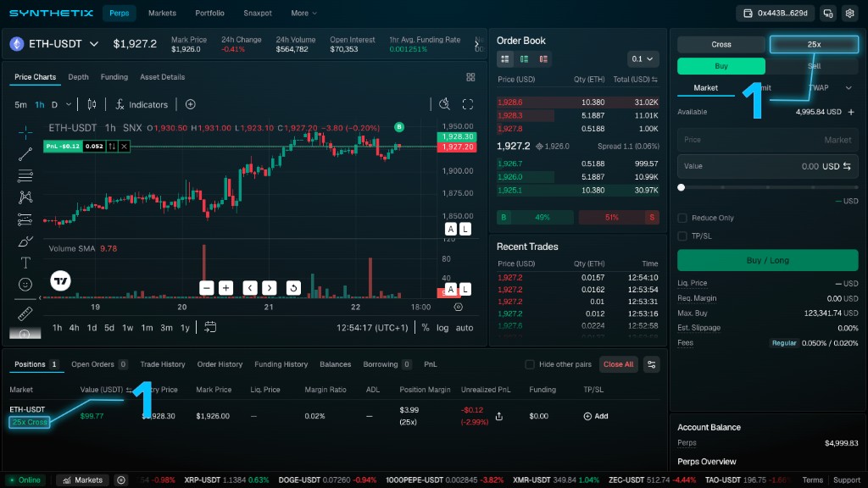Screen dimensions: 868x488
Task: Open the chart layout grid icon
Action: coord(470,77)
